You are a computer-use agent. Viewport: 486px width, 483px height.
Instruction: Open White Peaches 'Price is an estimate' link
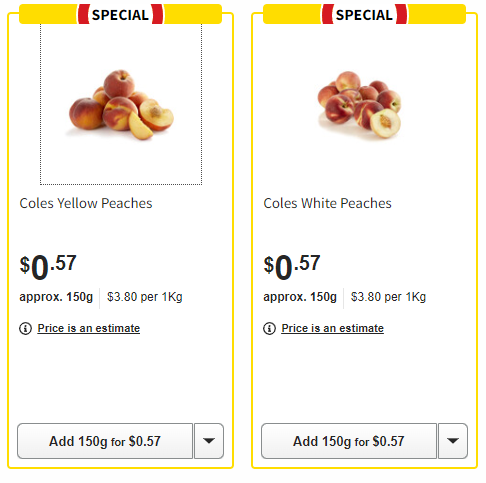(332, 328)
